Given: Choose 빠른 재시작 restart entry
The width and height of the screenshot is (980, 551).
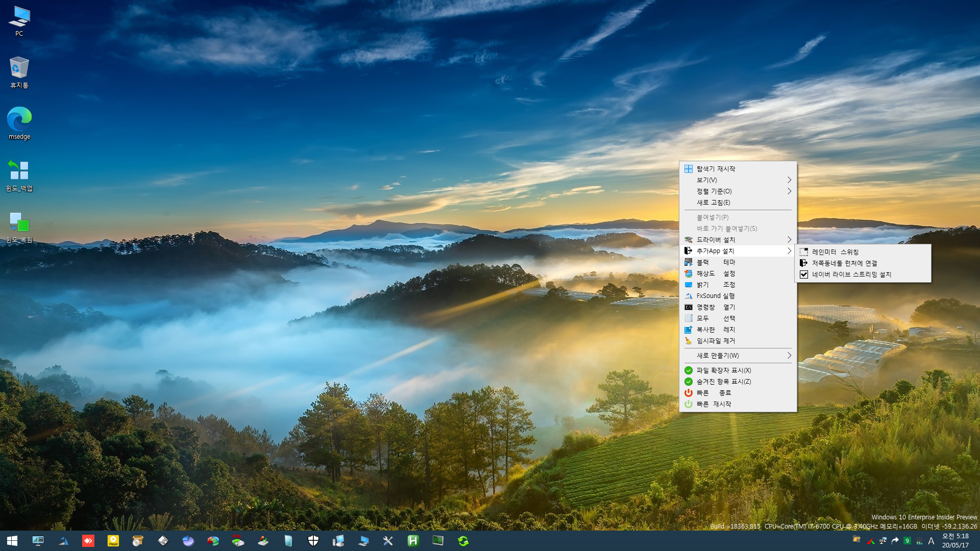Looking at the screenshot, I should [738, 404].
